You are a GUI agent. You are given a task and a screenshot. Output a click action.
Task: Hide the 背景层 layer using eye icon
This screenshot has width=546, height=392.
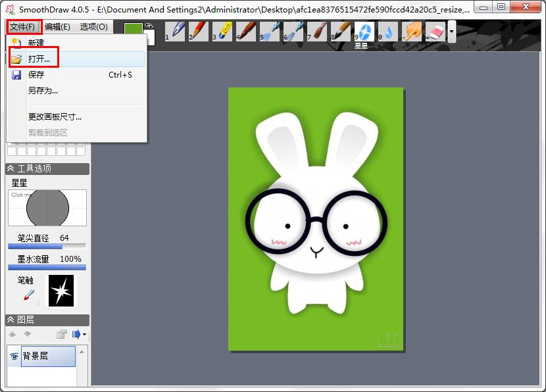click(x=14, y=356)
